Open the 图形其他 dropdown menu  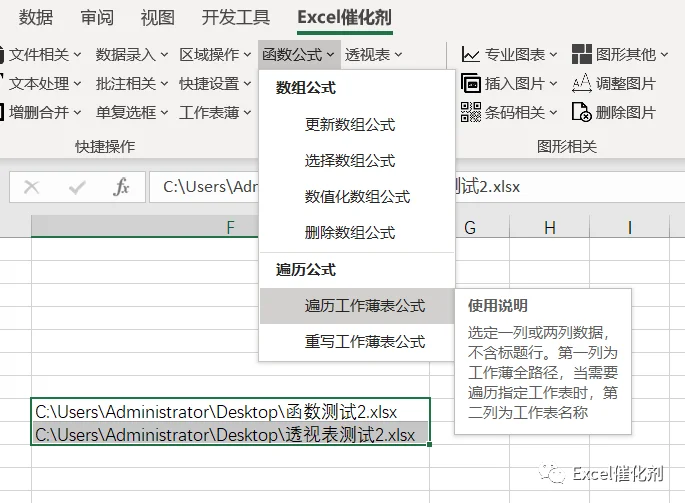click(x=664, y=55)
